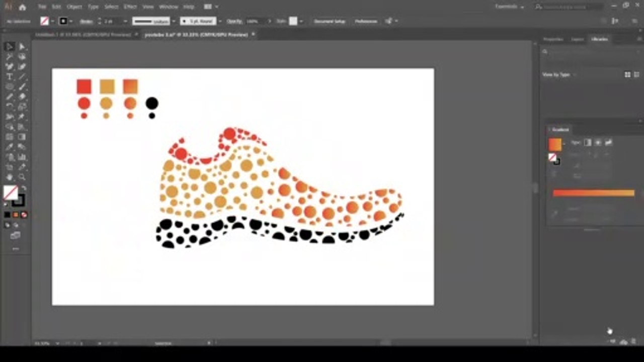Select the Type tool

click(9, 77)
